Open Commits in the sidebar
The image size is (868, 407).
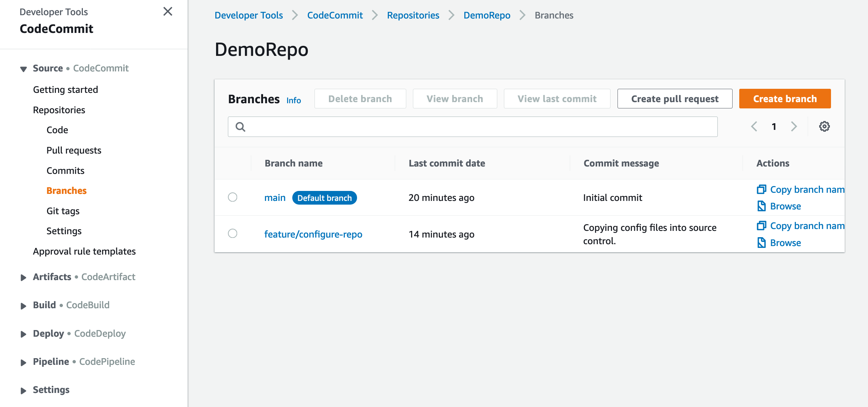[65, 170]
